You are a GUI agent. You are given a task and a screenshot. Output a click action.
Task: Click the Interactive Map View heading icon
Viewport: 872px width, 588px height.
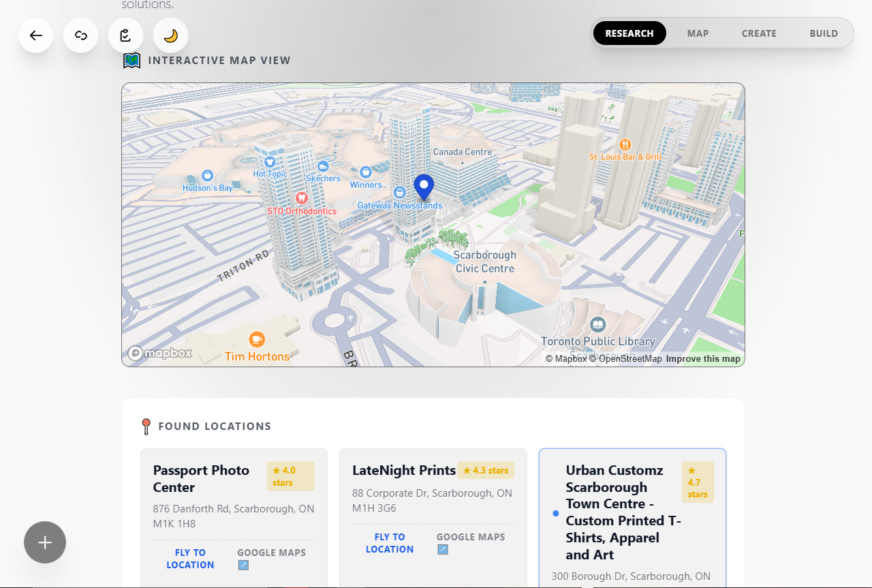pyautogui.click(x=131, y=61)
